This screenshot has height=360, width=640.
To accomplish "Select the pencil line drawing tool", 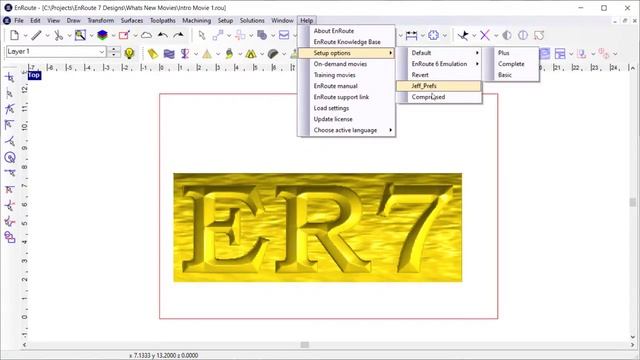I will click(x=36, y=36).
